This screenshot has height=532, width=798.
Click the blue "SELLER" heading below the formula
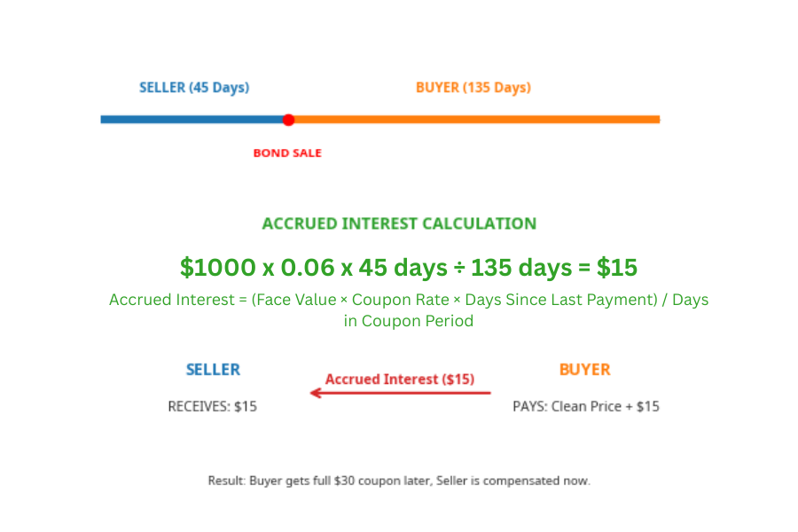tap(213, 370)
